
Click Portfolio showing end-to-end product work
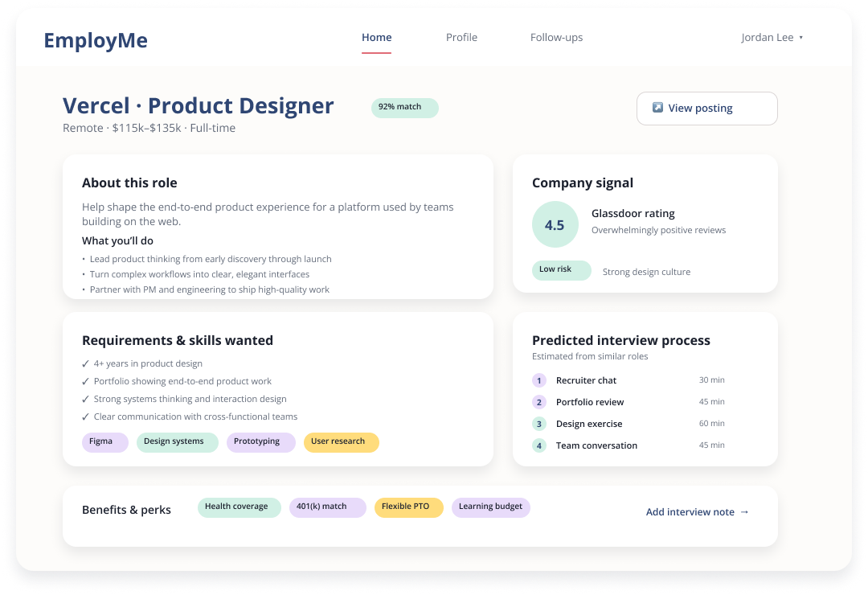[x=182, y=381]
